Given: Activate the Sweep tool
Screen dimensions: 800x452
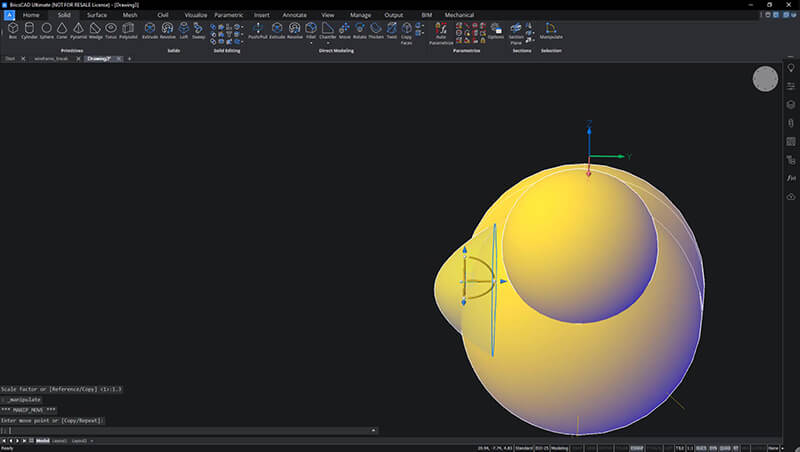Looking at the screenshot, I should (x=198, y=30).
